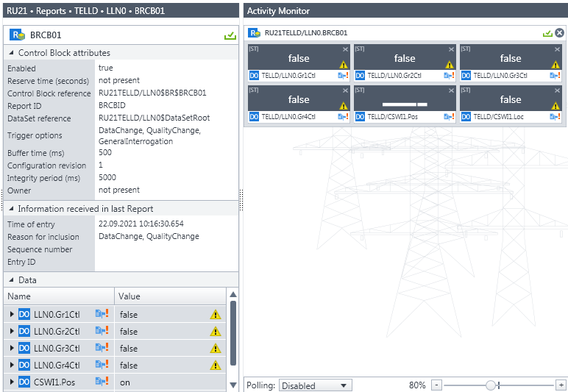
Task: Click the zoom in plus button
Action: (x=561, y=385)
